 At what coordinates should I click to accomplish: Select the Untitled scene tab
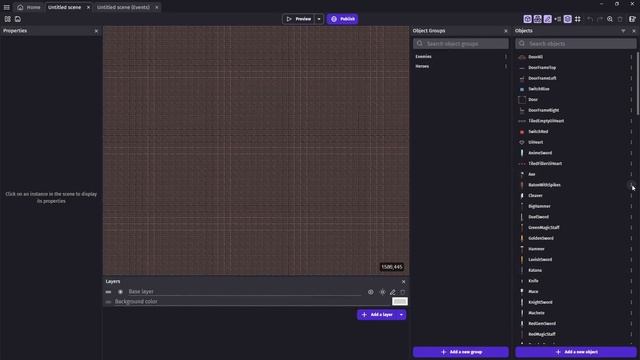pos(64,7)
